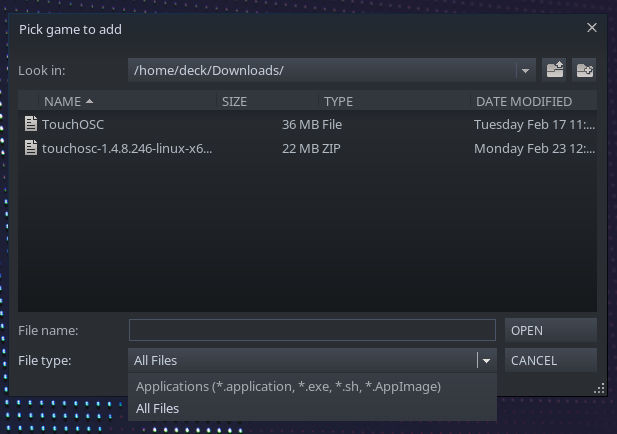Screen dimensions: 617x434
Task: Sort files by DATE MODIFIED column
Action: click(x=524, y=101)
